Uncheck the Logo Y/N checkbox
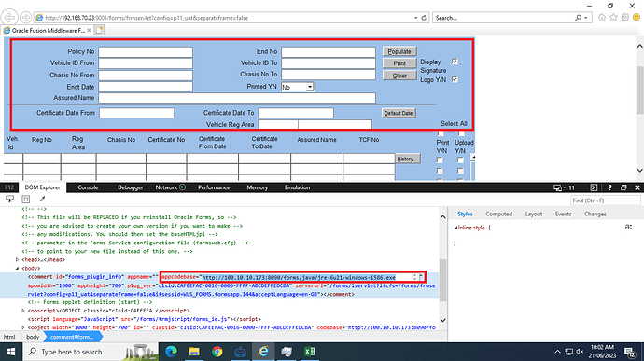644x361 pixels. click(x=455, y=79)
